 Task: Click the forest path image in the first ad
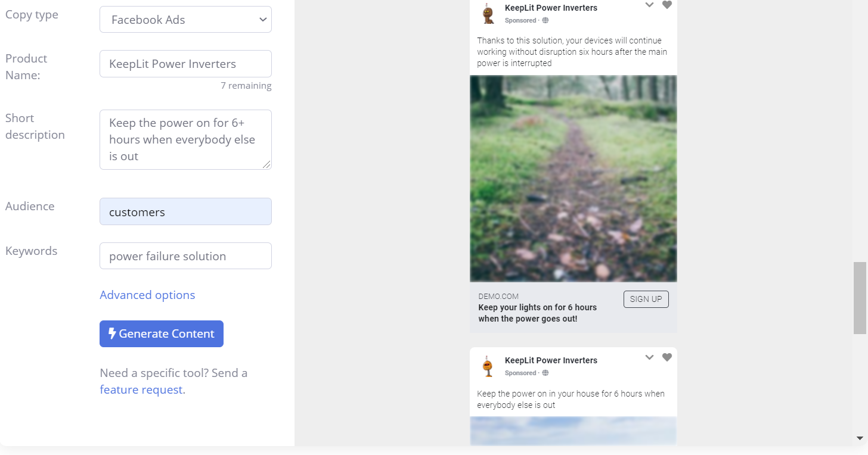(573, 179)
